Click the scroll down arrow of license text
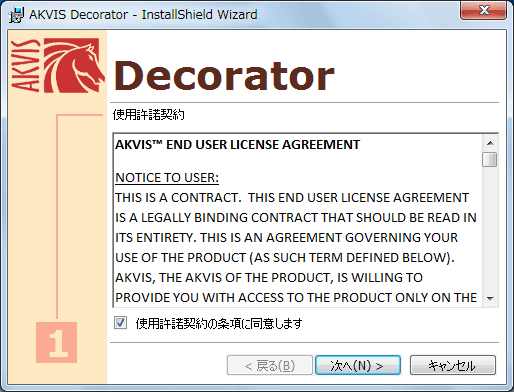This screenshot has height=392, width=514. [x=490, y=298]
